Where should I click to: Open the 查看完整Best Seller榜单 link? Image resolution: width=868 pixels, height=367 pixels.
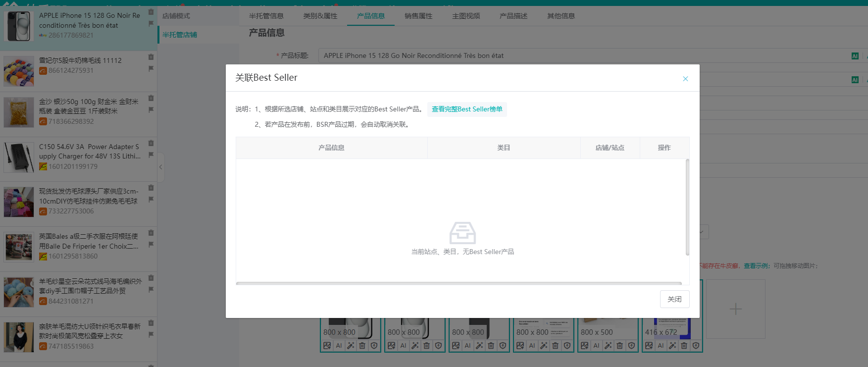(x=467, y=109)
